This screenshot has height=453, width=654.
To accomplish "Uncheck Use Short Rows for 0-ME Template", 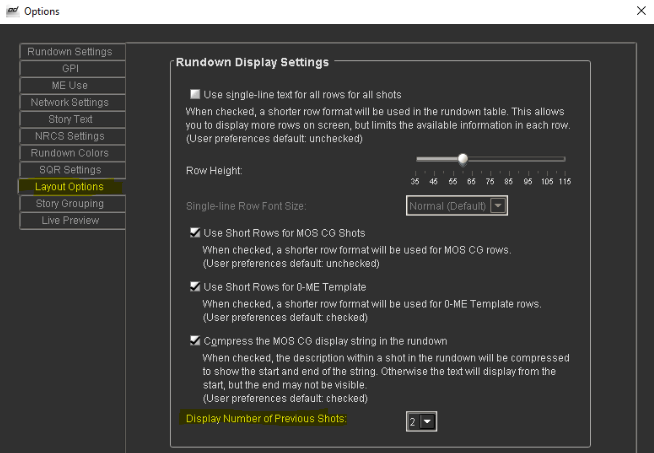I will [x=195, y=287].
